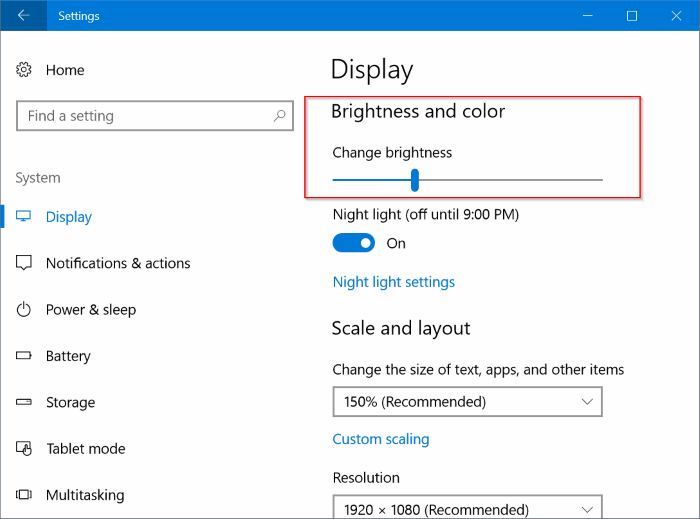The width and height of the screenshot is (700, 519).
Task: Click the Notifications & actions speech bubble icon
Action: (24, 263)
